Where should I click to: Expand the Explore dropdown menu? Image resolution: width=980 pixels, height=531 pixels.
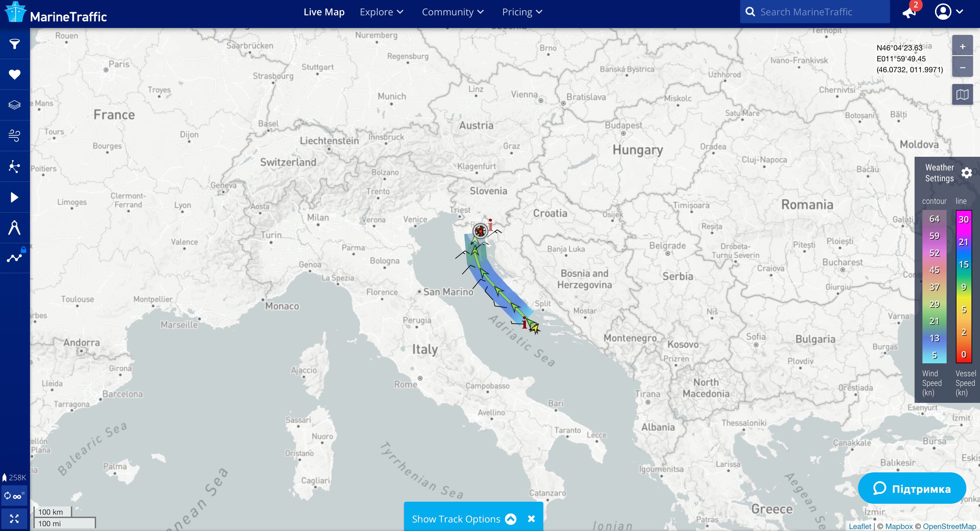pos(381,12)
